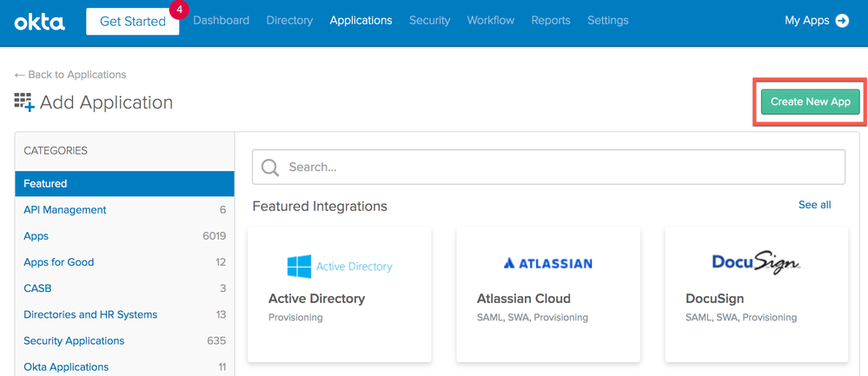Open the Get Started button
Image resolution: width=868 pixels, height=376 pixels.
[x=133, y=22]
